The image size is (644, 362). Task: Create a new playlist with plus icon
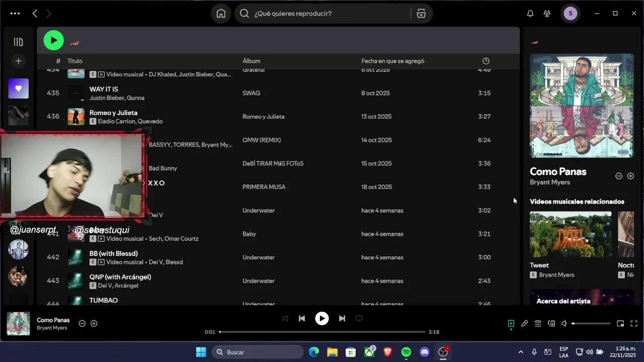coord(18,61)
